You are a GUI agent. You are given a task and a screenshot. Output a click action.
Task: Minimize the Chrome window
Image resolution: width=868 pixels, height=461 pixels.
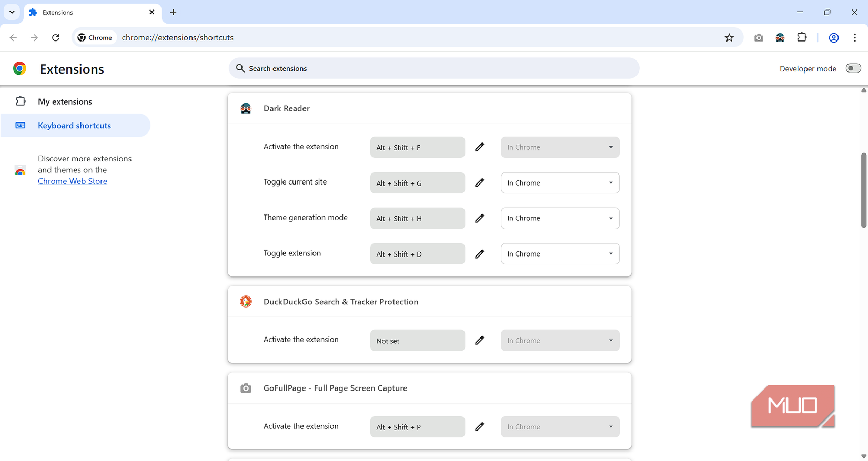(x=800, y=12)
